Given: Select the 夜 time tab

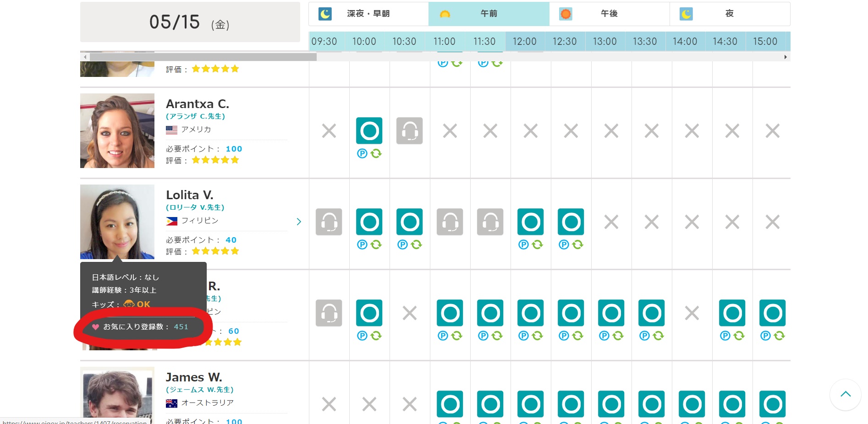Looking at the screenshot, I should tap(729, 14).
